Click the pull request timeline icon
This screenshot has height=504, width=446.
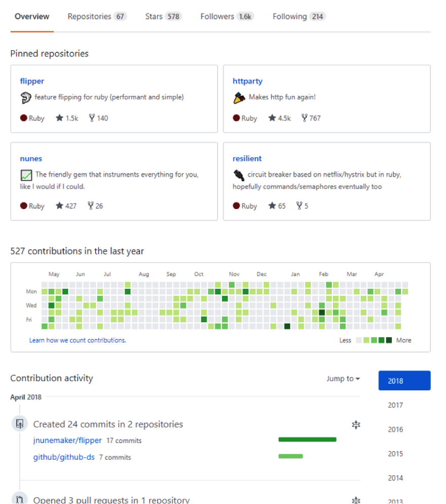(x=20, y=499)
